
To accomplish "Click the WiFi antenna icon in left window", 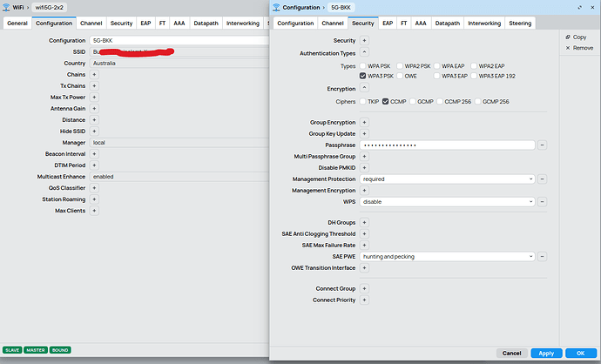I will pyautogui.click(x=6, y=7).
